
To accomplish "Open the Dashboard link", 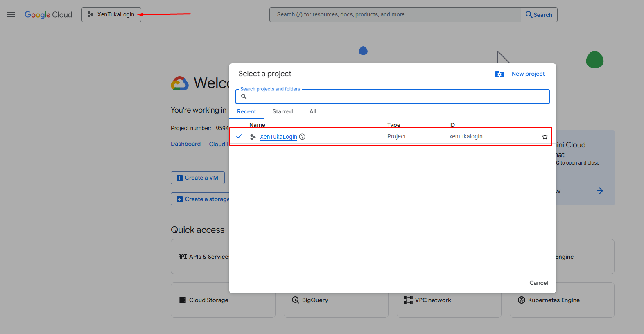I will click(185, 144).
